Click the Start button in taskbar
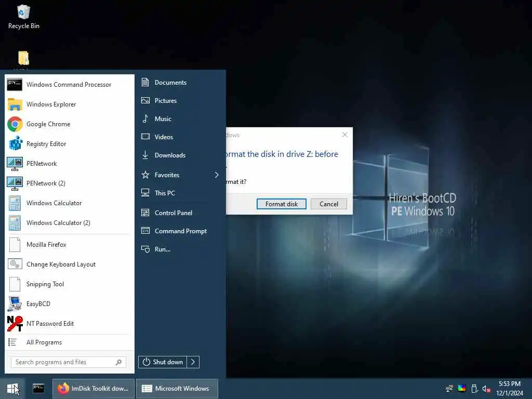 pyautogui.click(x=12, y=389)
